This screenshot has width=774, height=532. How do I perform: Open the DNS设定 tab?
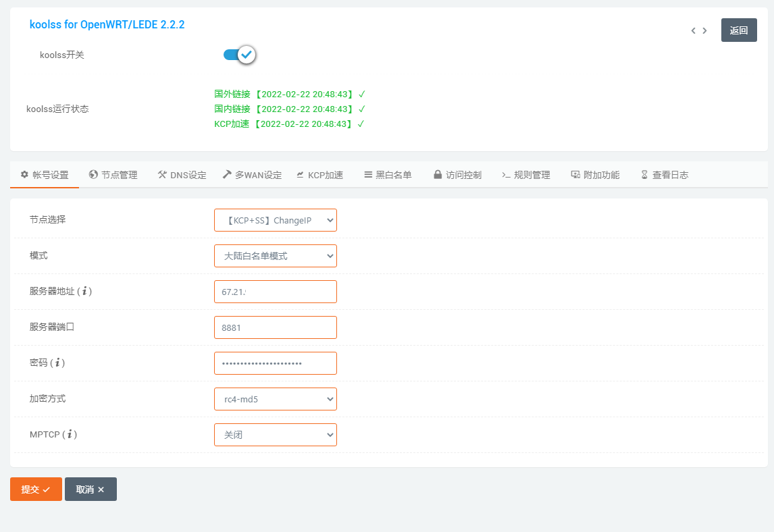tap(182, 175)
